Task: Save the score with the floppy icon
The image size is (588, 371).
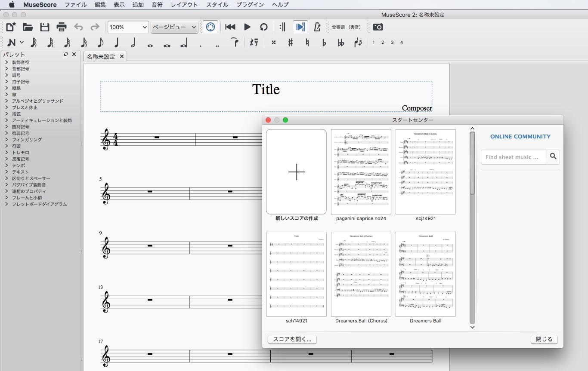Action: tap(45, 27)
